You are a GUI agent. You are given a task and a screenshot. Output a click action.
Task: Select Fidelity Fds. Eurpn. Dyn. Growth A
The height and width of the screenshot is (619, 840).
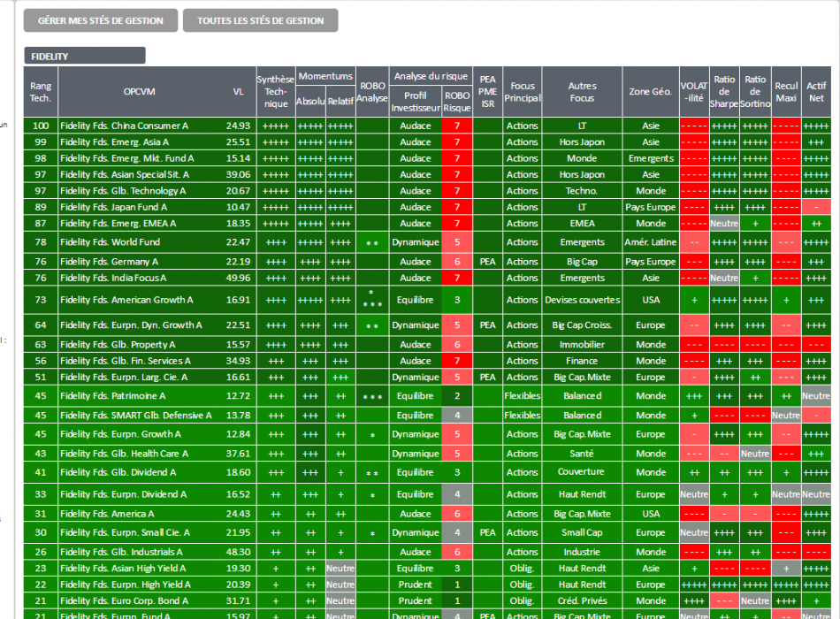131,325
